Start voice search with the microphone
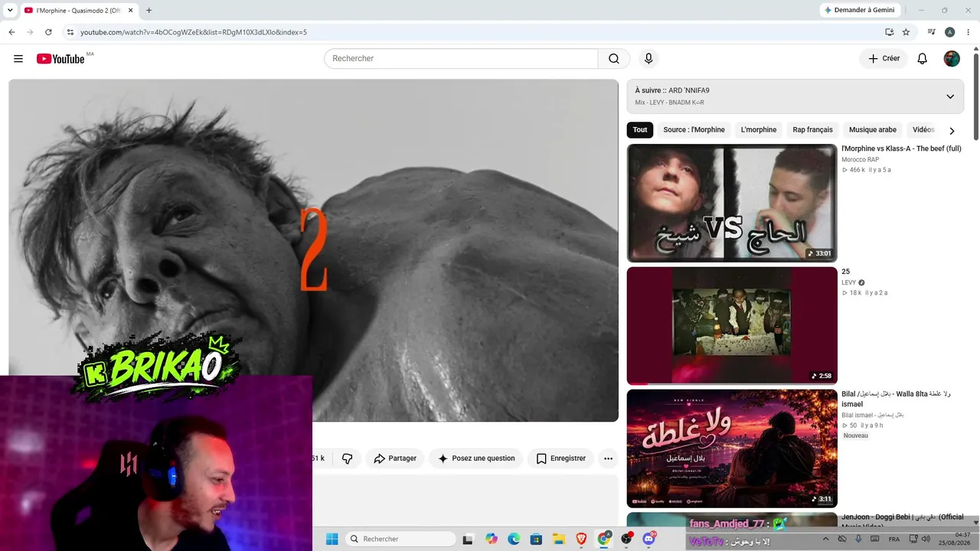The height and width of the screenshot is (551, 980). click(648, 59)
